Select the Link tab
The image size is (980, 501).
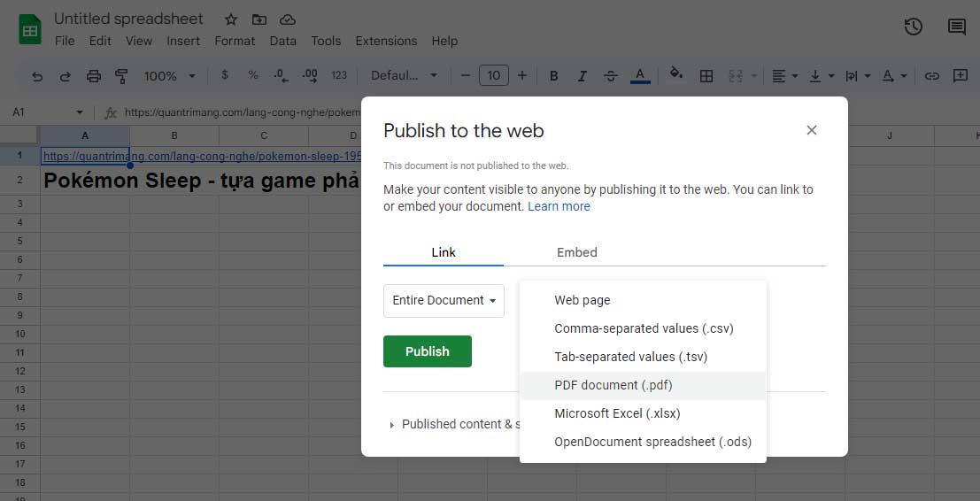444,252
